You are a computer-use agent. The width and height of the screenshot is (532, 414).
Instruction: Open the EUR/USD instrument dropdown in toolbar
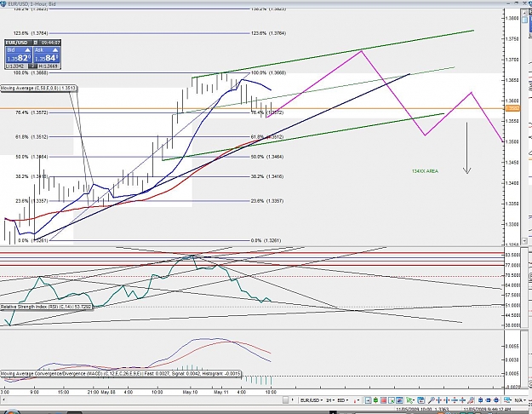[x=312, y=400]
